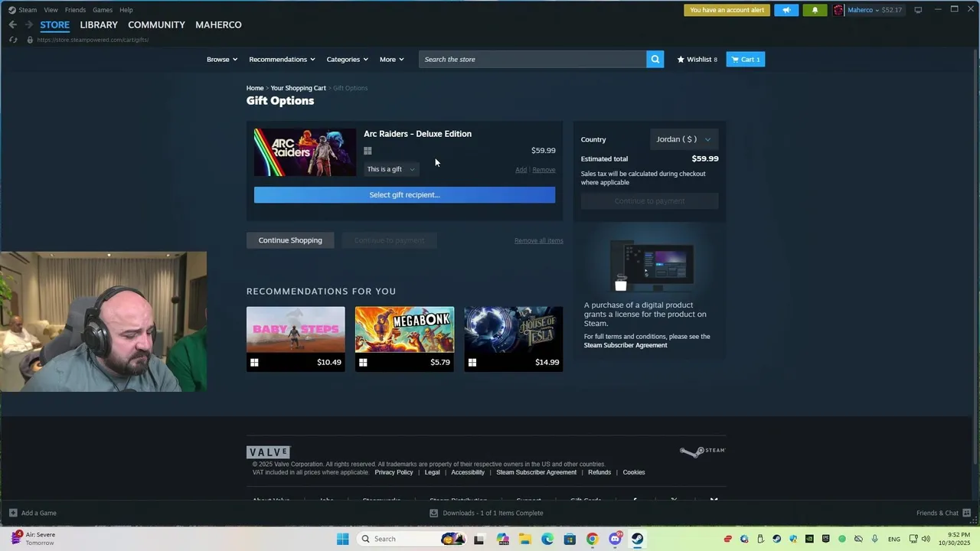The height and width of the screenshot is (551, 980).
Task: Click Add a Game plus icon
Action: pos(13,513)
